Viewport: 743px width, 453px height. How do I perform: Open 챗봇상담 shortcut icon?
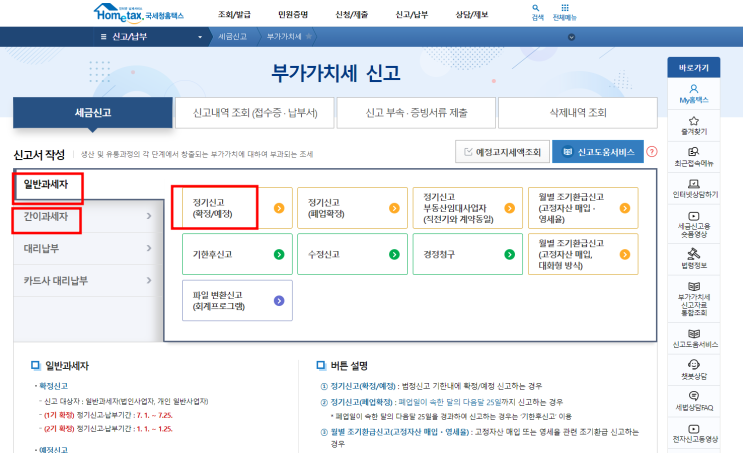coord(694,364)
